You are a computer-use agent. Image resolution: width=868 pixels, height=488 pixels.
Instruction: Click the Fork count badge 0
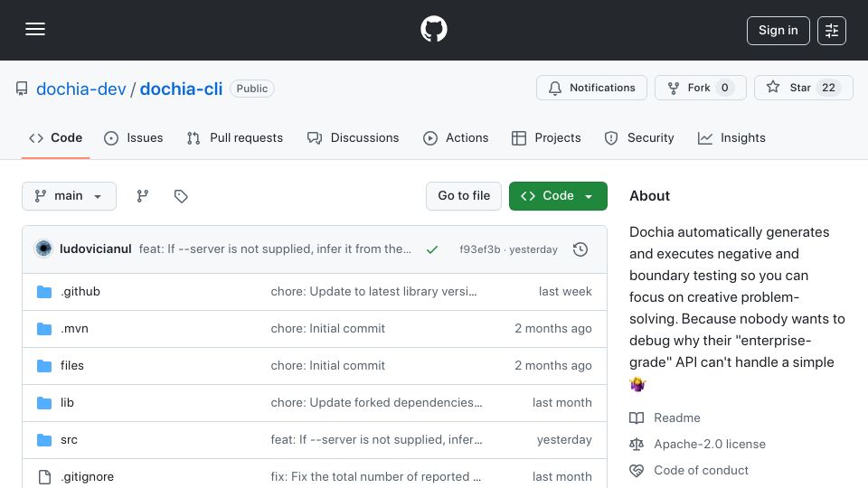[x=724, y=88]
